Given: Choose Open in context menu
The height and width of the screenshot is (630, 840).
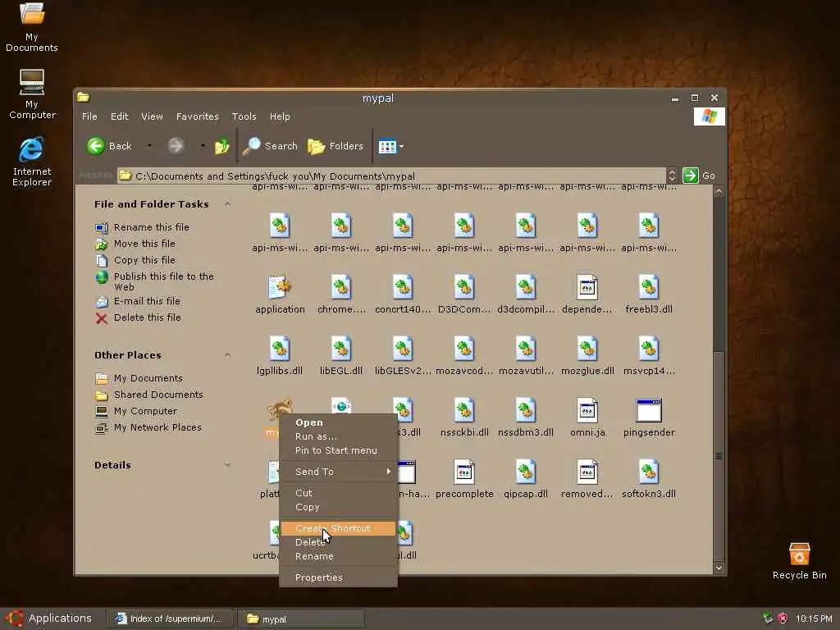Looking at the screenshot, I should (x=338, y=422).
